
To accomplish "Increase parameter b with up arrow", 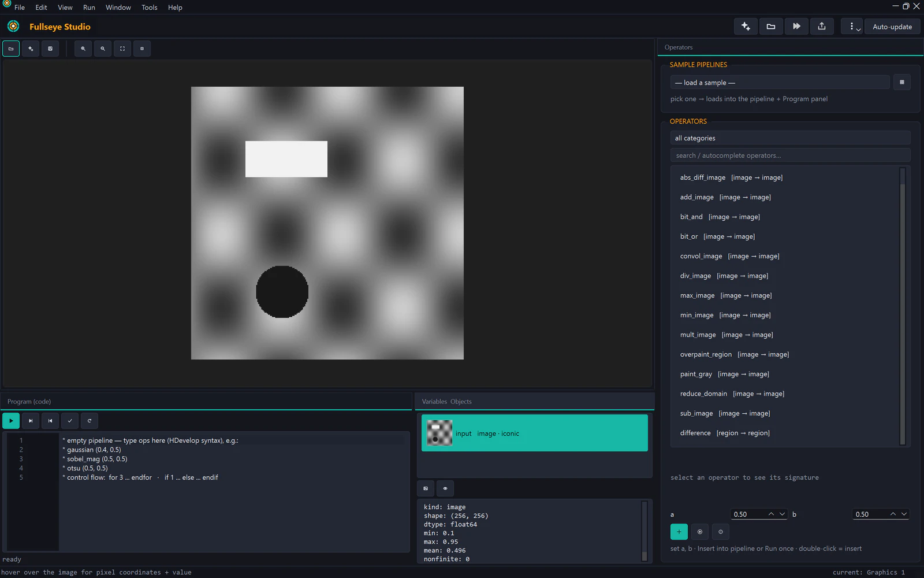I will (x=893, y=514).
